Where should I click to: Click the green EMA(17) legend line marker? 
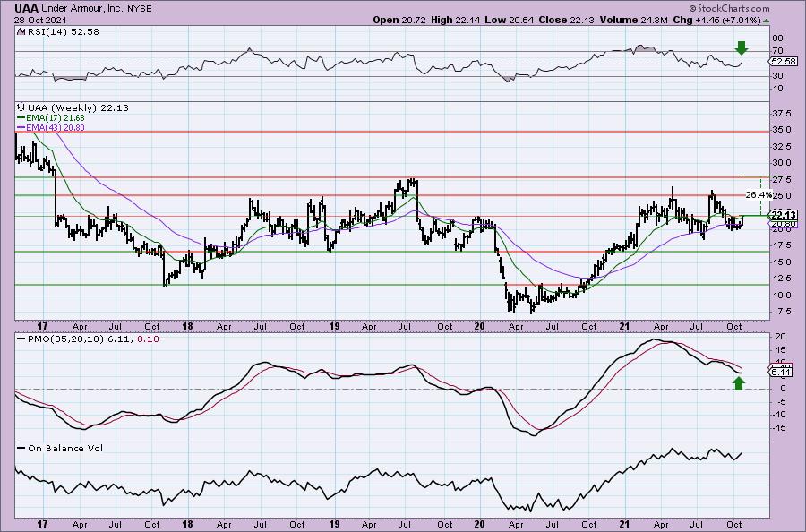(x=21, y=117)
